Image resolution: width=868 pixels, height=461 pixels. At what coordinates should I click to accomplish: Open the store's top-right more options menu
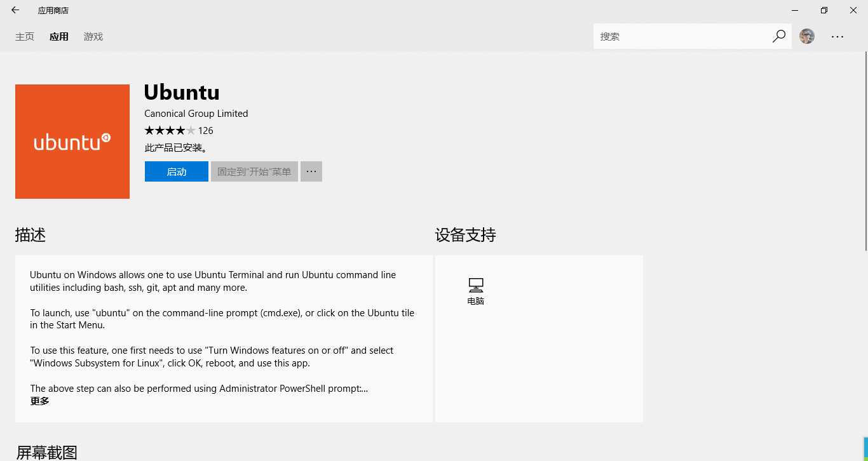coord(837,37)
